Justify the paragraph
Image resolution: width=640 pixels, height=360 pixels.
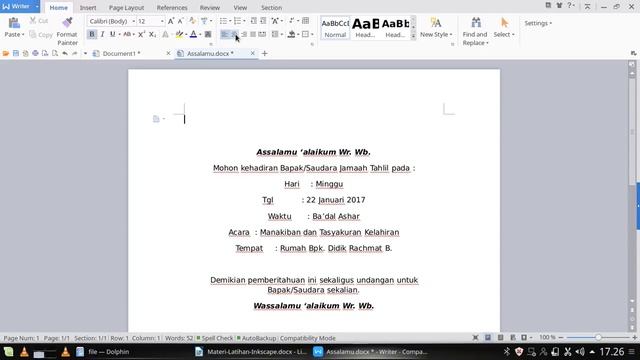click(253, 34)
